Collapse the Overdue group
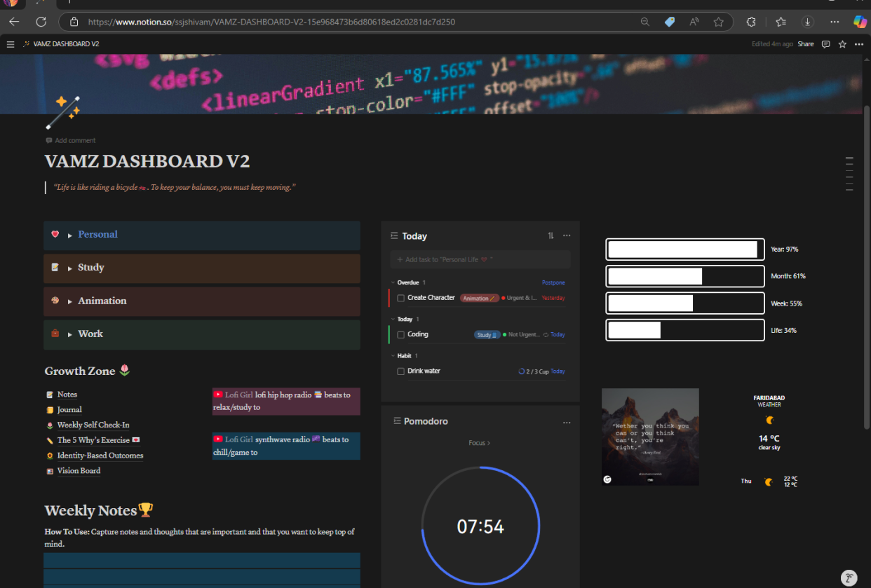The width and height of the screenshot is (871, 588). coord(392,282)
